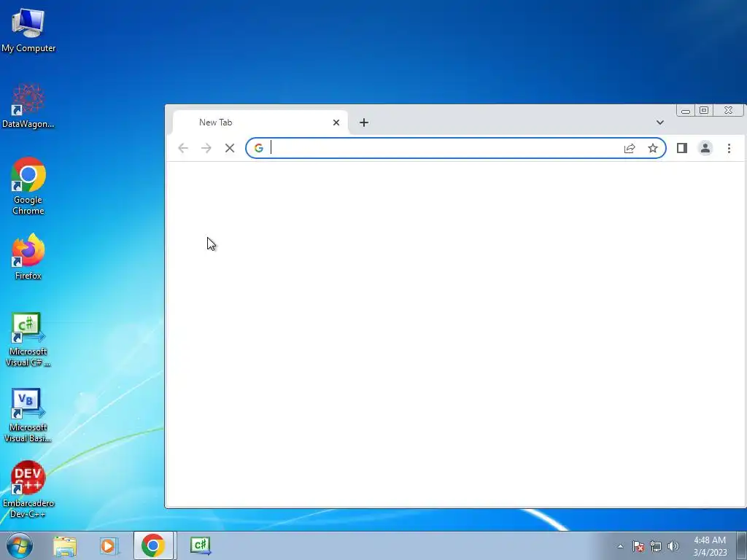The height and width of the screenshot is (560, 747).
Task: Select the Google Chrome desktop shortcut
Action: [28, 186]
